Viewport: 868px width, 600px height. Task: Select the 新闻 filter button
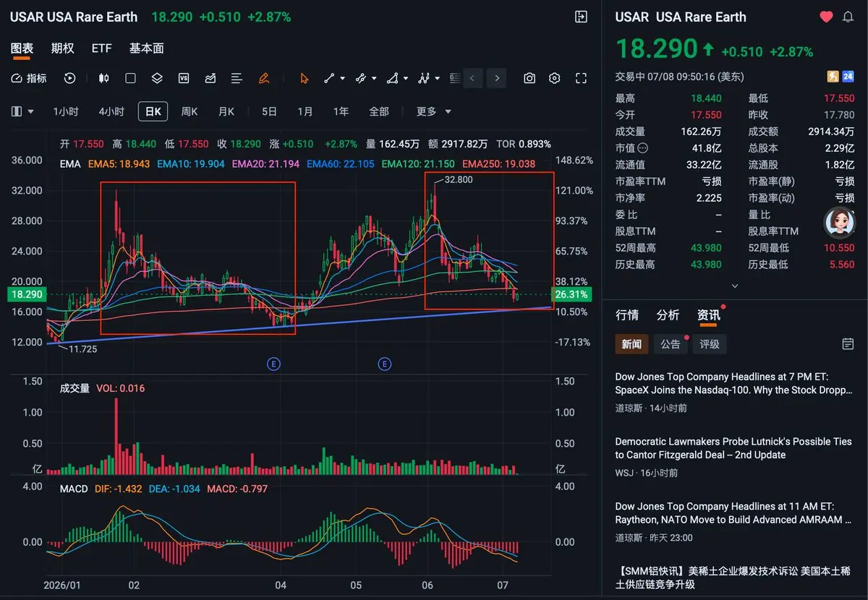631,344
